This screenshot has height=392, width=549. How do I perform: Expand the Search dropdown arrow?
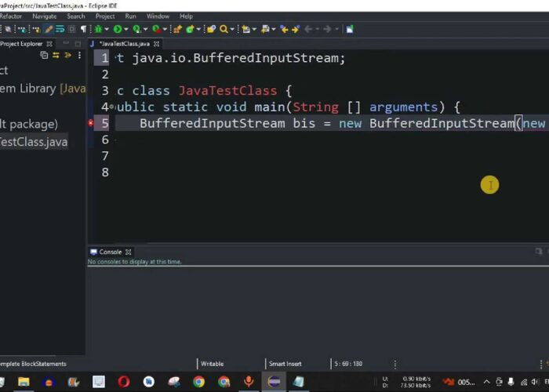232,30
